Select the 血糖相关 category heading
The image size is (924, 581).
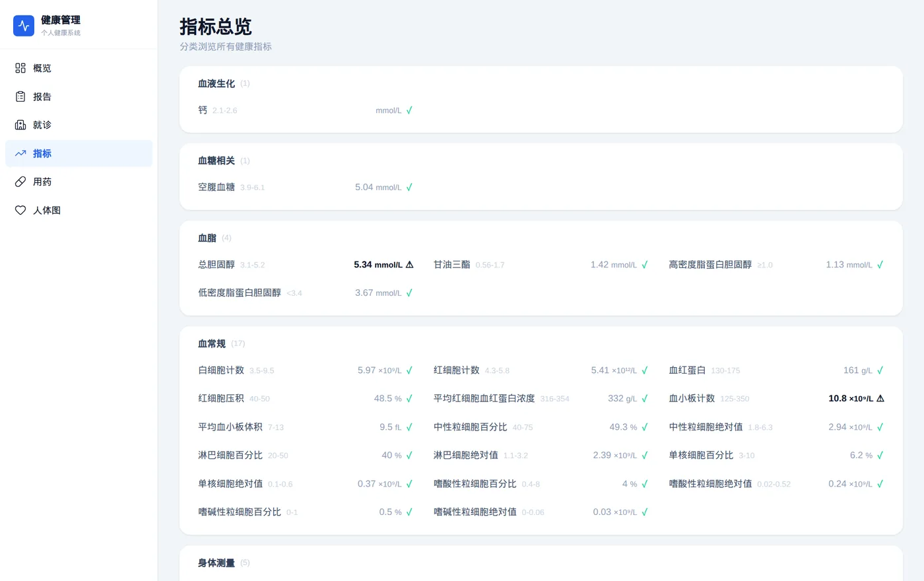(x=216, y=161)
